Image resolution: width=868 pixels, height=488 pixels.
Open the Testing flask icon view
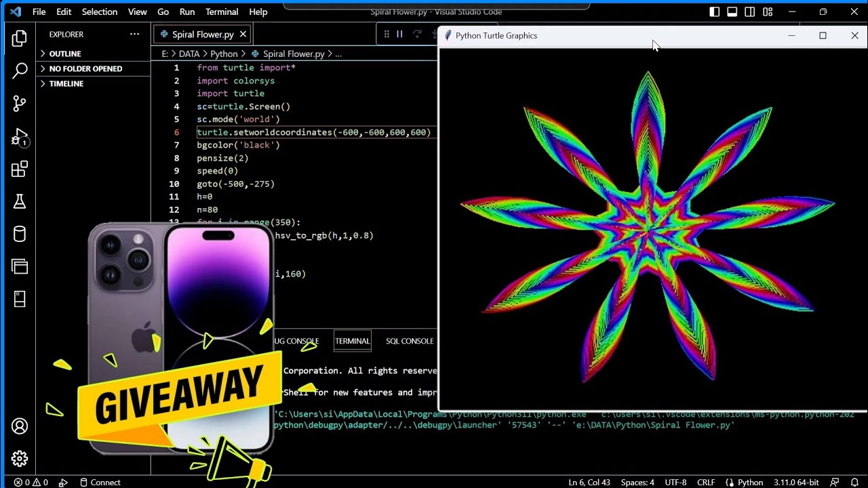[19, 201]
